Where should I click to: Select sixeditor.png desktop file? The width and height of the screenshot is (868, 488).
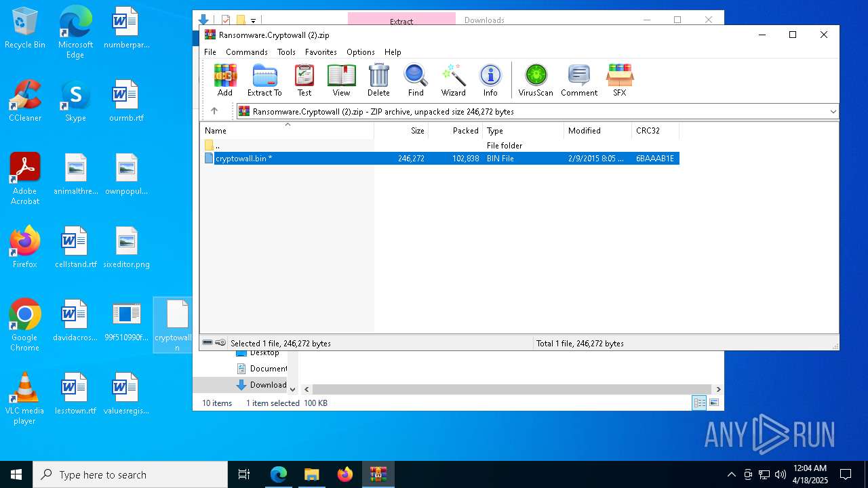tap(126, 247)
